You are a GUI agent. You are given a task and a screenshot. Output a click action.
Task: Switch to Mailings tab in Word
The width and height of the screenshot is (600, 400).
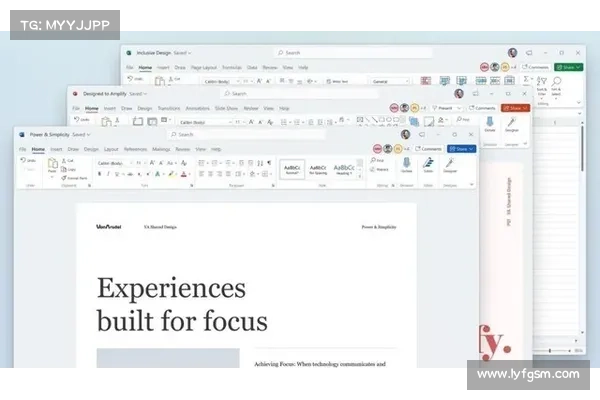161,149
